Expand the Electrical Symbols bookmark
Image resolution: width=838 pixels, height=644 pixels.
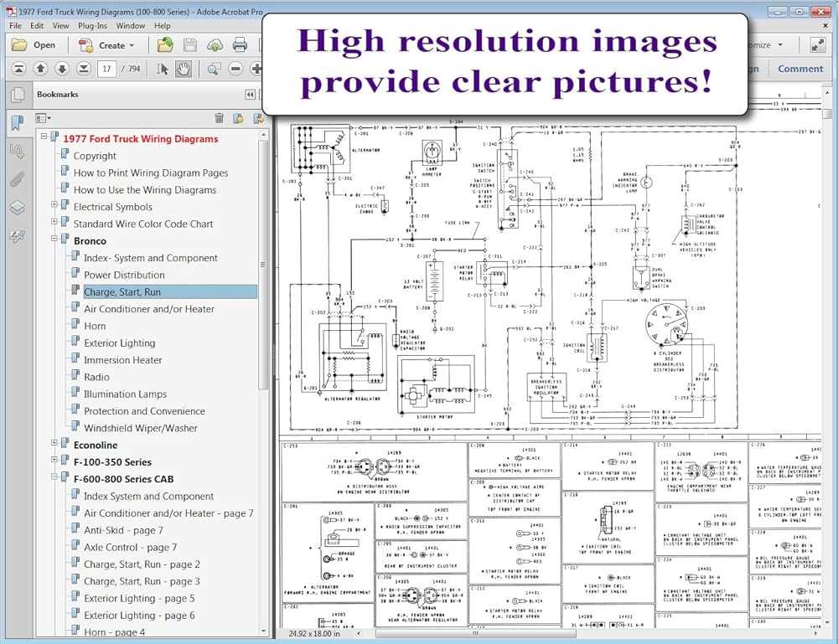click(x=54, y=204)
